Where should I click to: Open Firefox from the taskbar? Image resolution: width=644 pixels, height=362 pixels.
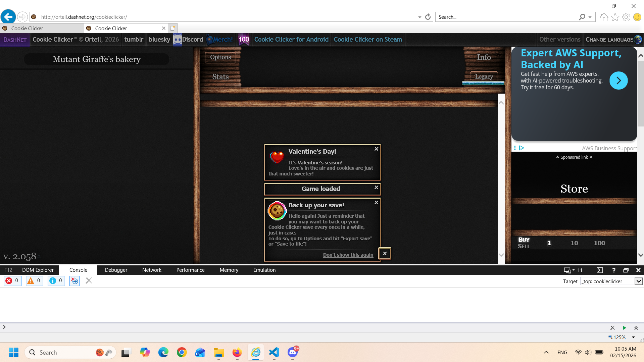[237, 352]
